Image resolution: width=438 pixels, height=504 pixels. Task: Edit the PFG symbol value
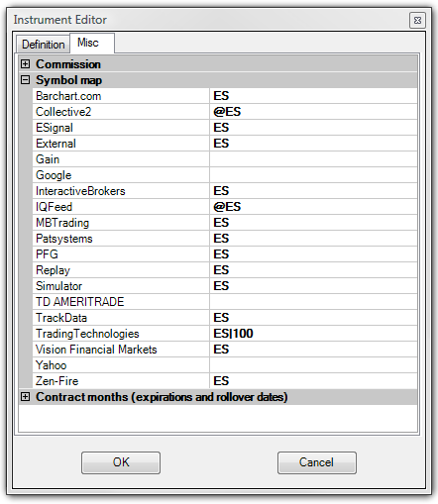tap(313, 254)
